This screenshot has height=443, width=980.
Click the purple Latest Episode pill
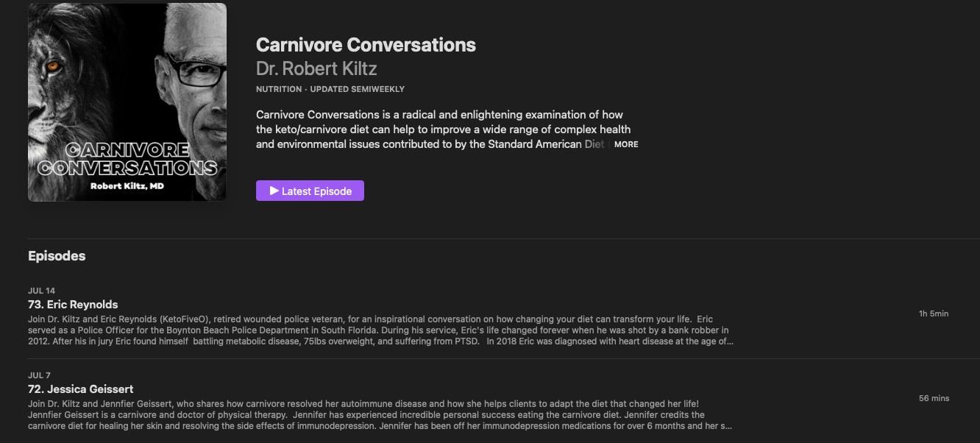[x=309, y=191]
